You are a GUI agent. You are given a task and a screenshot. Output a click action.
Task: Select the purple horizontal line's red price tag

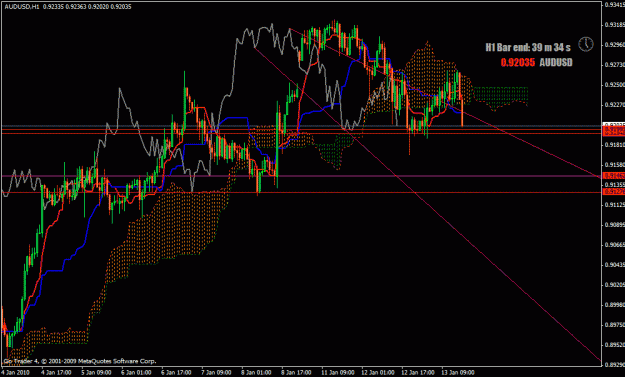coord(614,176)
